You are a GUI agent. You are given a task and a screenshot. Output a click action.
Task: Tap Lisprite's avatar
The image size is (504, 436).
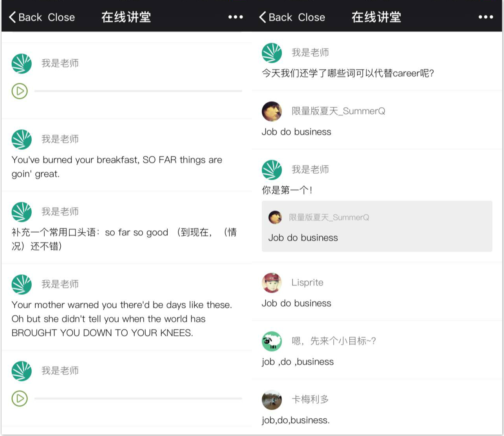(272, 283)
